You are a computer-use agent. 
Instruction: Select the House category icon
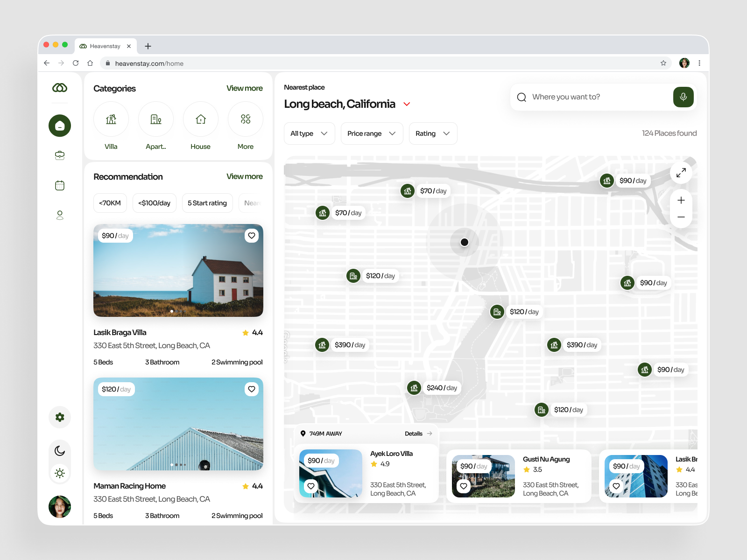[200, 119]
